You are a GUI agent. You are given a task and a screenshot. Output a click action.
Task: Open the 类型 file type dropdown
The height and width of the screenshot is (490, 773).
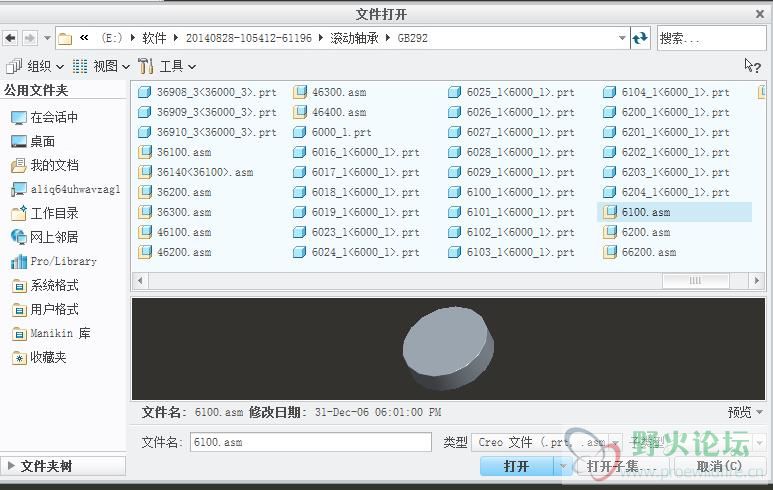(546, 442)
